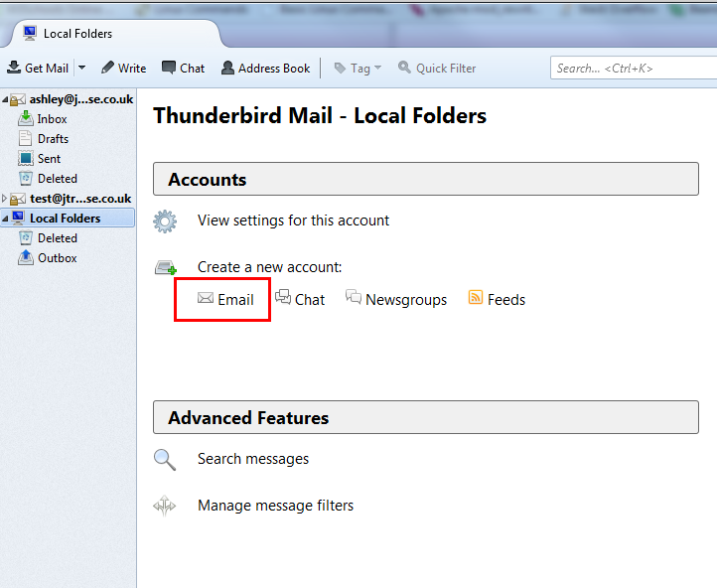
Task: Select Local Folders in the sidebar
Action: [x=65, y=219]
